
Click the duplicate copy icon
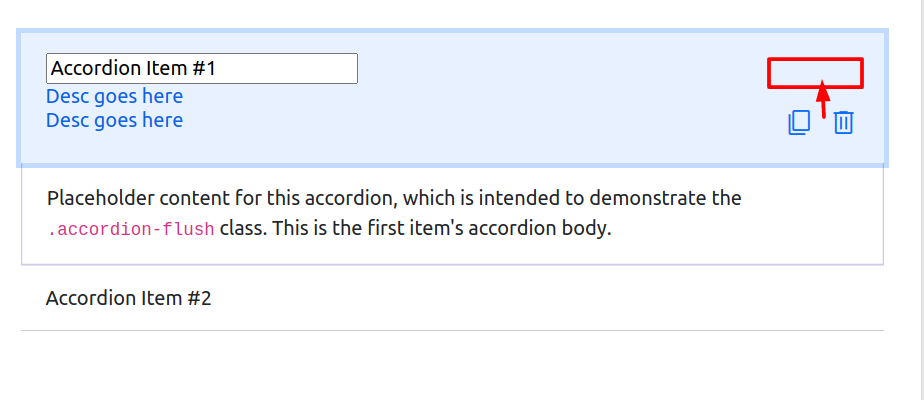799,123
